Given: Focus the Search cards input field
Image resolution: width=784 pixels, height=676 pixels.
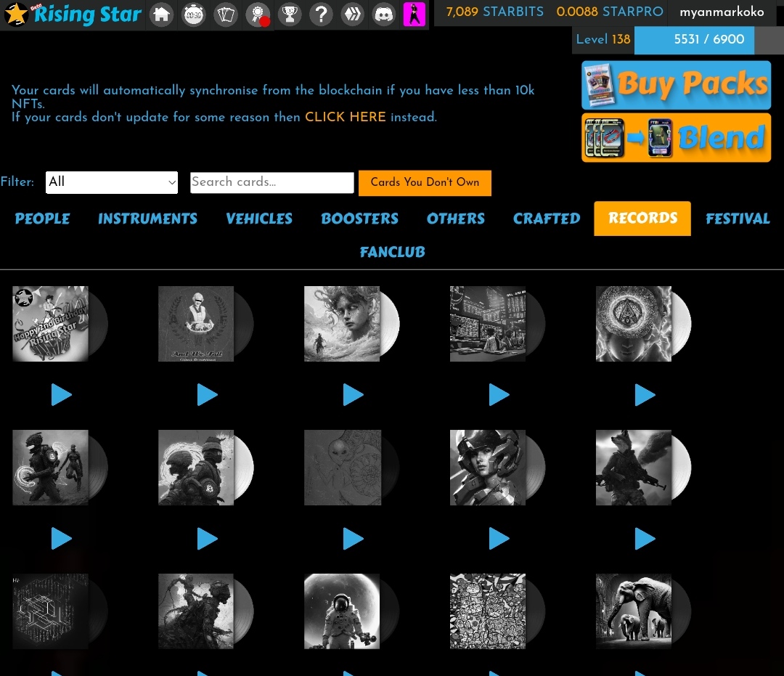Looking at the screenshot, I should click(272, 182).
